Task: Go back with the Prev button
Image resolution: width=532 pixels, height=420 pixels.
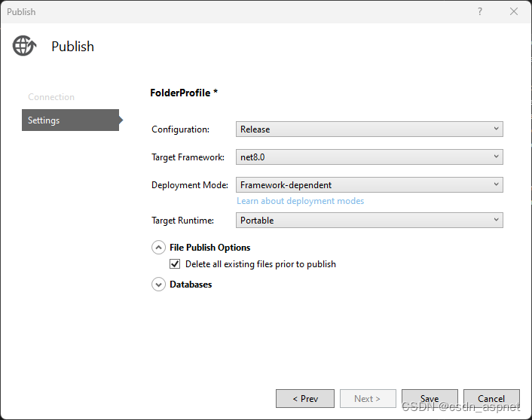Action: click(304, 399)
